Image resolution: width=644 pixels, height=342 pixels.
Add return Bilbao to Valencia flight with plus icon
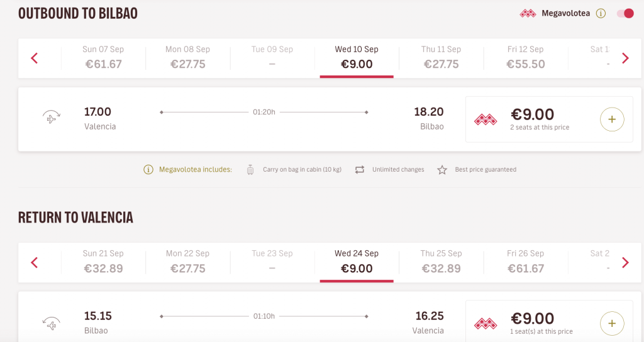coord(612,324)
